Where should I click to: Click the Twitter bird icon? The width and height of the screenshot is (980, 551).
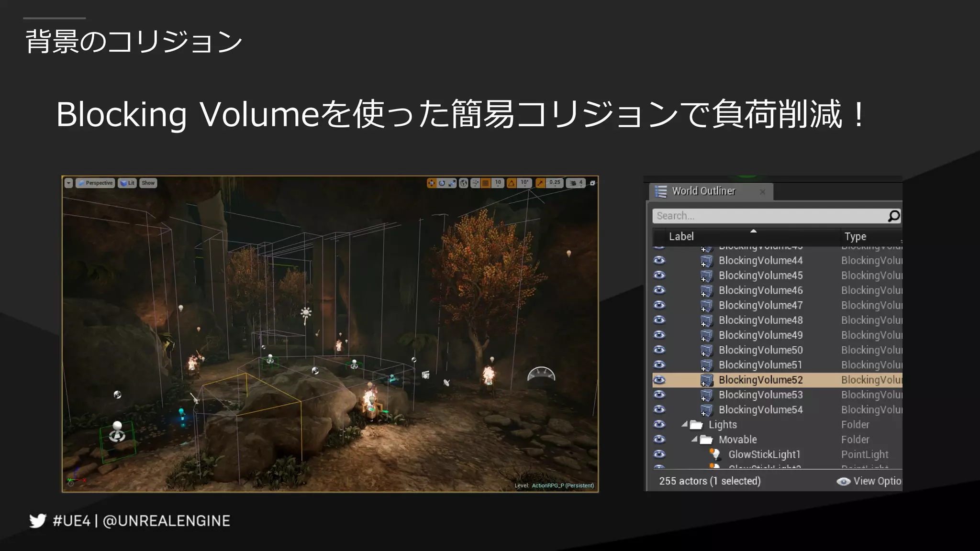point(38,521)
